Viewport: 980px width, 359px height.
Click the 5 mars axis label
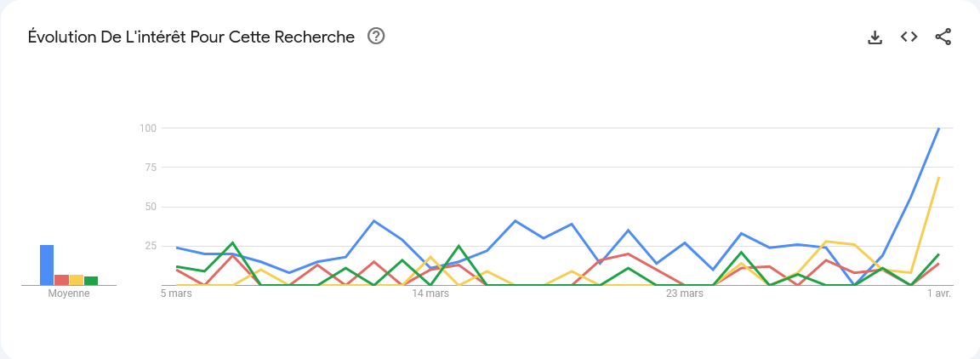coord(176,293)
